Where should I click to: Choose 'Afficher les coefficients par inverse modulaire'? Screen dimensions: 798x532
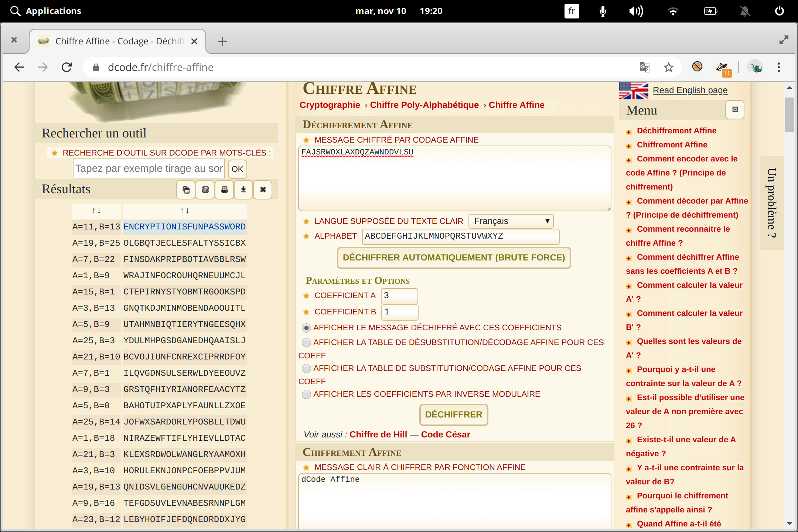click(x=306, y=394)
